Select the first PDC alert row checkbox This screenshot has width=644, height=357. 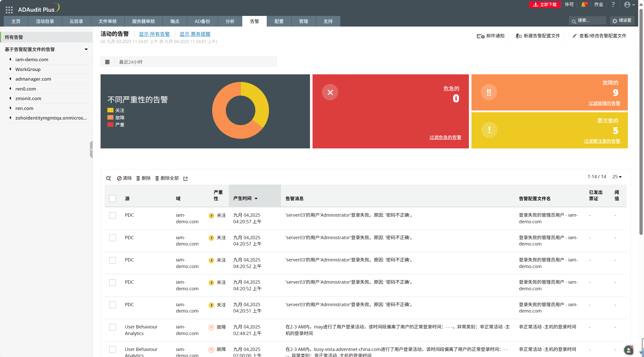[112, 215]
